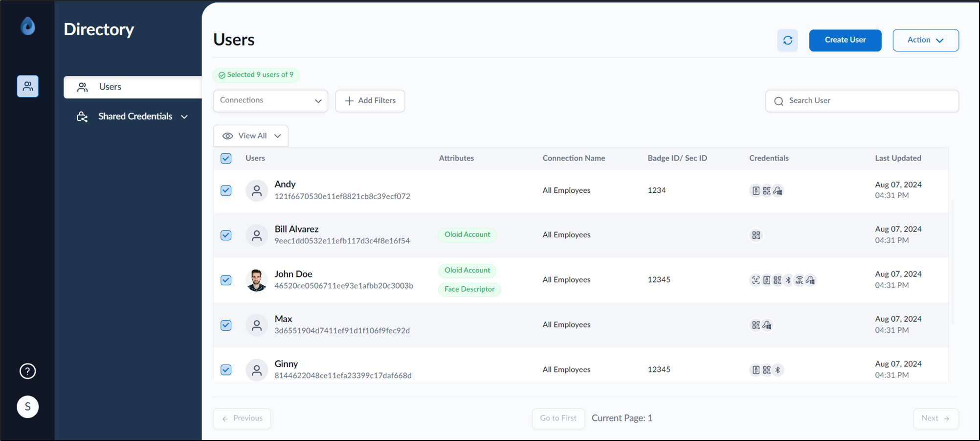980x441 pixels.
Task: Click Bill Alvarez's QR code credential icon
Action: [756, 235]
